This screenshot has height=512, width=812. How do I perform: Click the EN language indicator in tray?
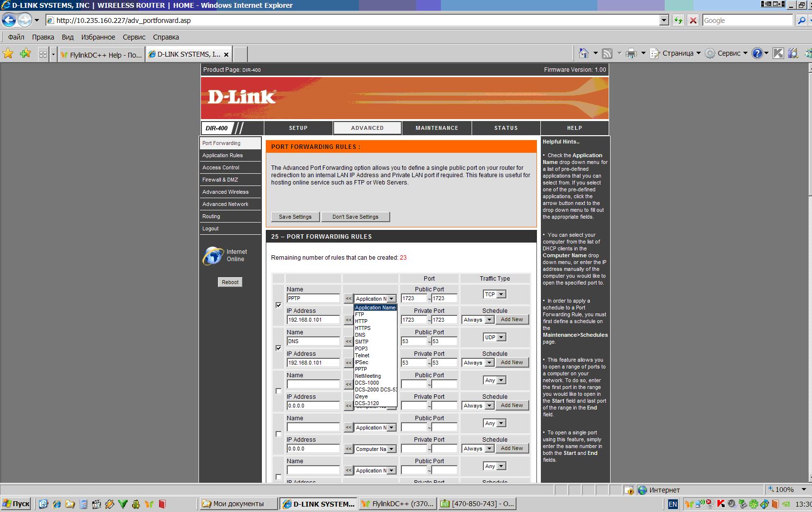(673, 504)
